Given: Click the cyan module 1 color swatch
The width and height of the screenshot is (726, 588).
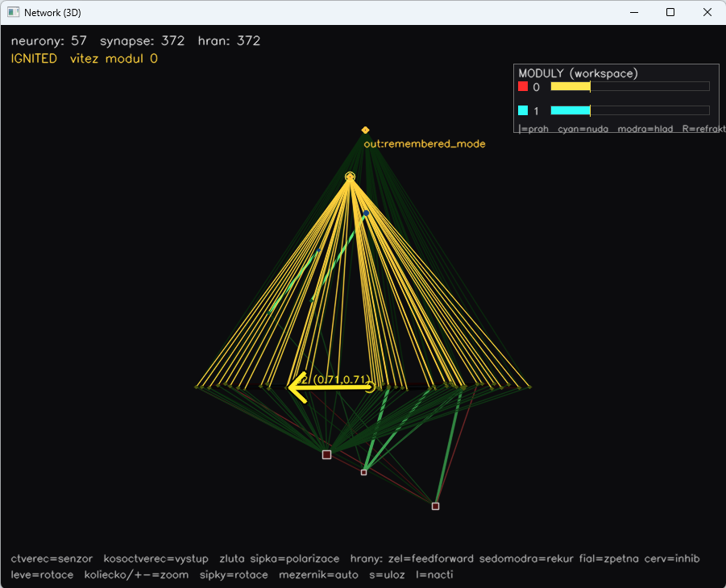Looking at the screenshot, I should coord(523,110).
